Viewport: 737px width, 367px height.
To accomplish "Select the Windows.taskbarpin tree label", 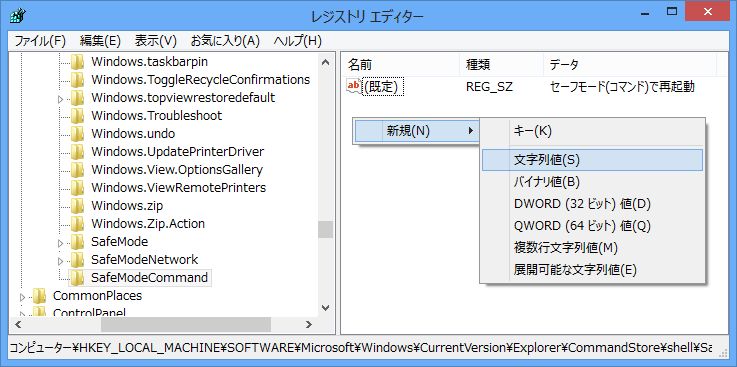I will pos(149,62).
